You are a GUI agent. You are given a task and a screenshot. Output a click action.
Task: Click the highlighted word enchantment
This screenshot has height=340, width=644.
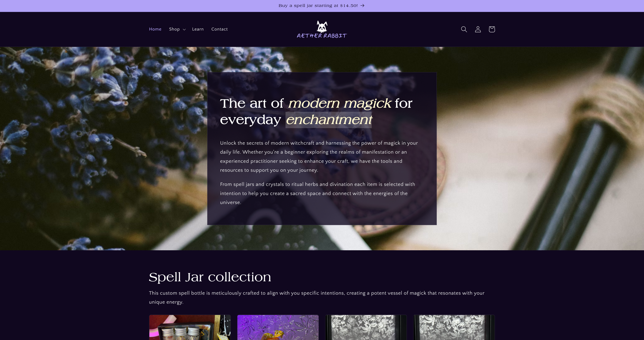(329, 120)
